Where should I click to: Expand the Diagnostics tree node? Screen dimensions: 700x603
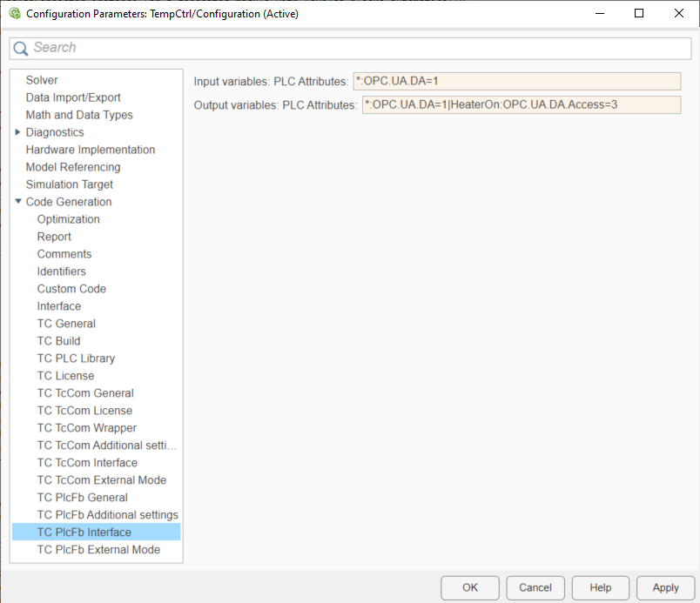tap(18, 132)
